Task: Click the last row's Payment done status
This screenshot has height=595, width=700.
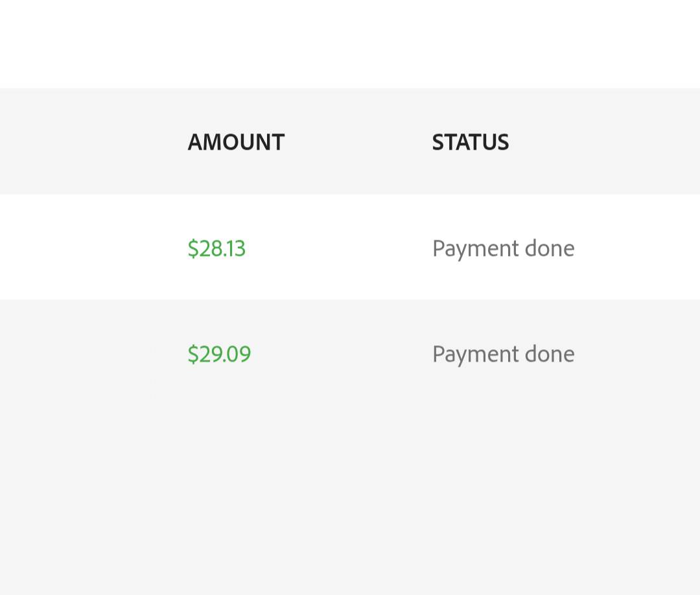Action: point(503,354)
